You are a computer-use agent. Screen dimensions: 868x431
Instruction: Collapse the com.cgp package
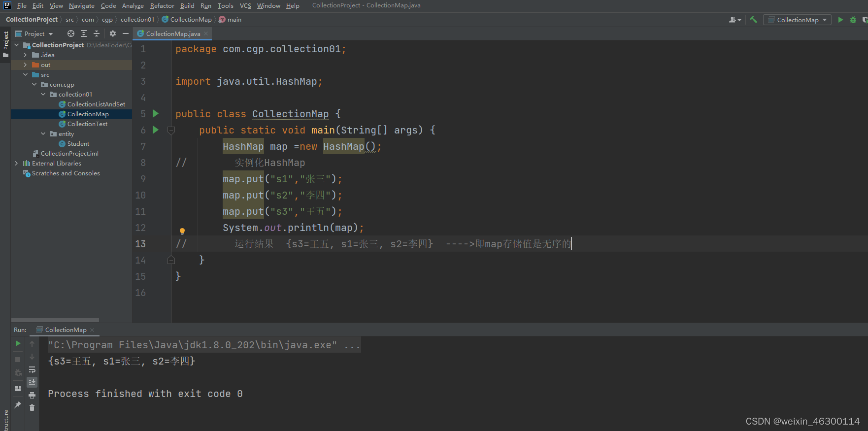pos(34,84)
